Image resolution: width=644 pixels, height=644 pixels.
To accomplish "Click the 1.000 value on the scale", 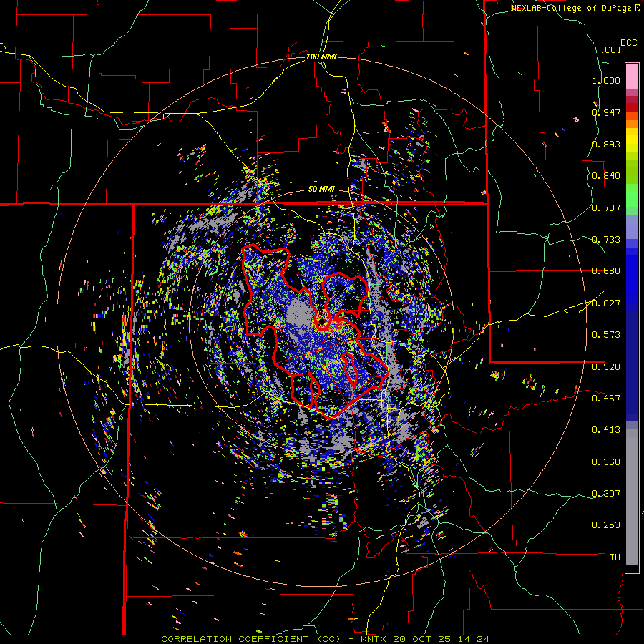I will tap(606, 80).
